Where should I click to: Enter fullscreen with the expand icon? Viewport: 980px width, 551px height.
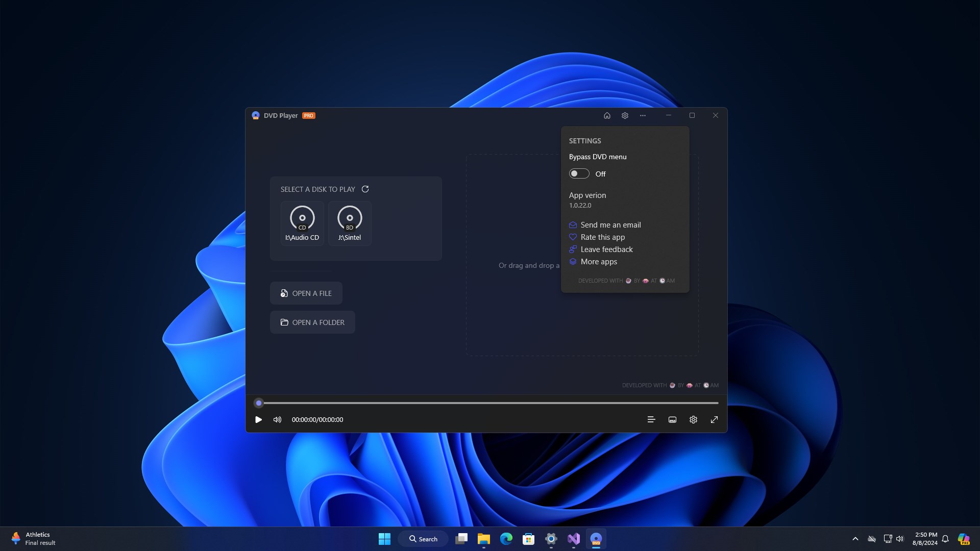[714, 419]
